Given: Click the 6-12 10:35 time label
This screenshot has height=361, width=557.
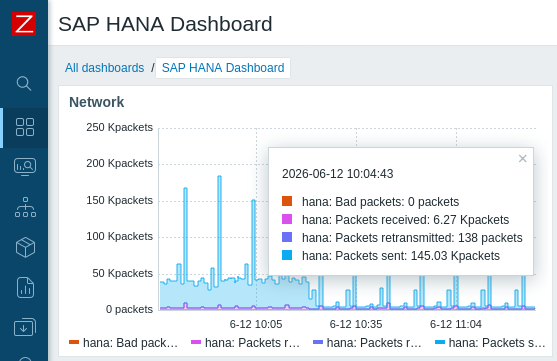Looking at the screenshot, I should 356,324.
